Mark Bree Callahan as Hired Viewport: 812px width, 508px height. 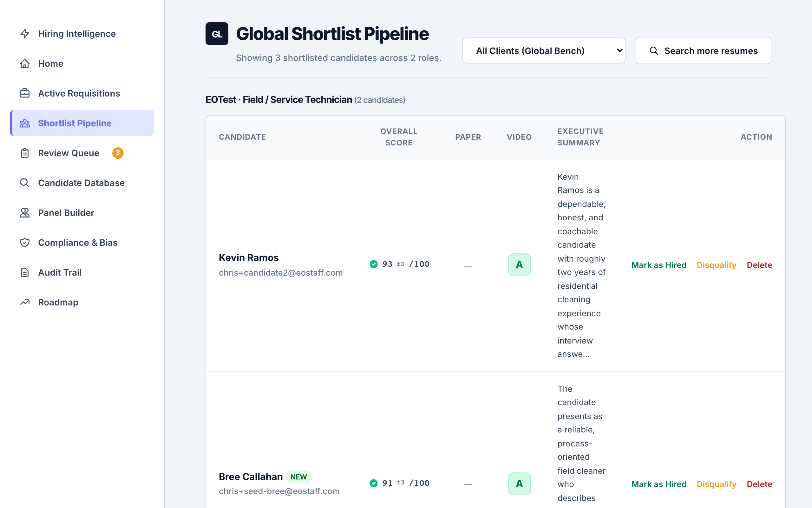659,484
